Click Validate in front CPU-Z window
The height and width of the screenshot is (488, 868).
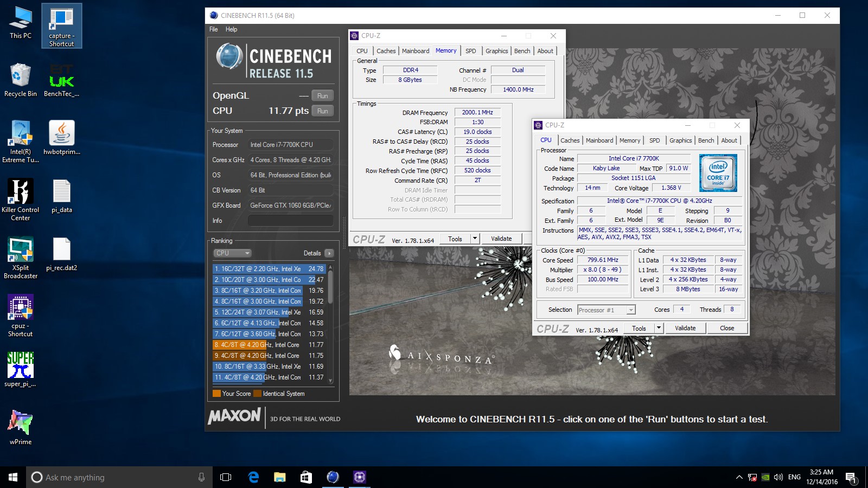click(685, 328)
